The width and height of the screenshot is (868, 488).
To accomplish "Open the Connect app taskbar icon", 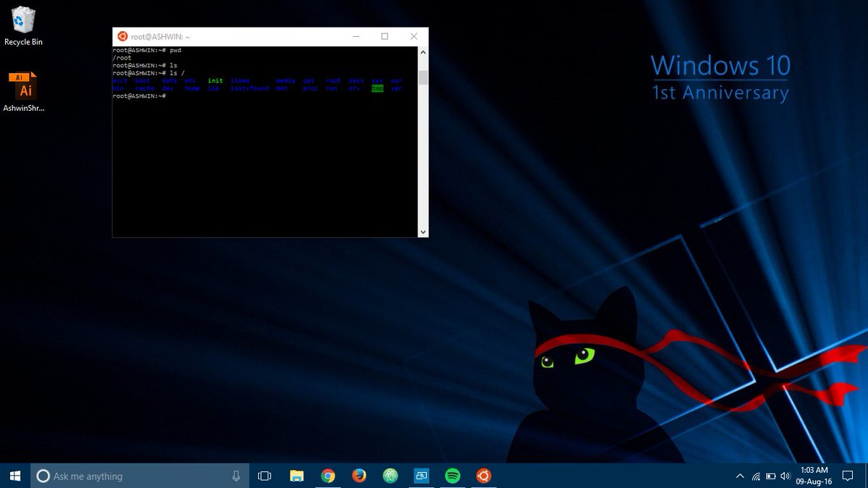I will 422,476.
